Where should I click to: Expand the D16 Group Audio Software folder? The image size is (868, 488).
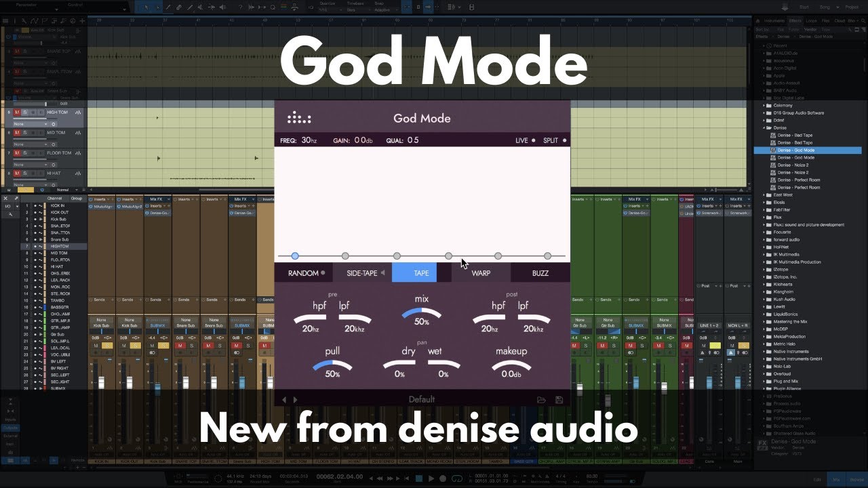click(x=763, y=113)
